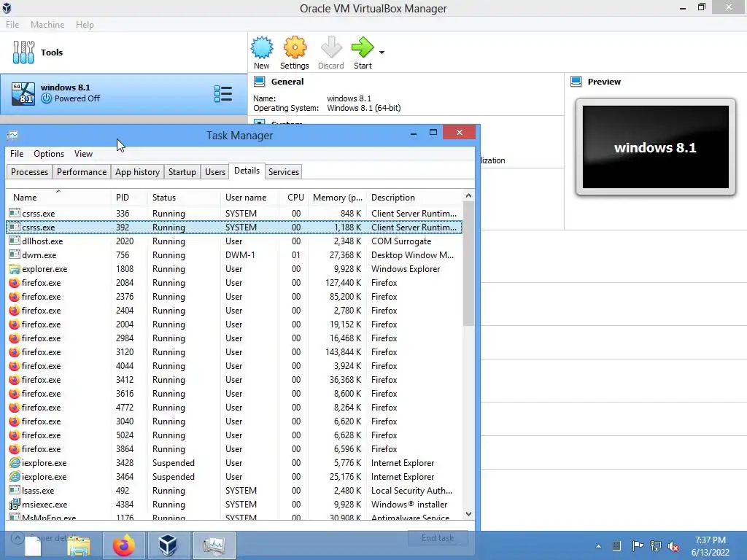Click the muted volume tray icon
This screenshot has width=747, height=560.
(673, 546)
